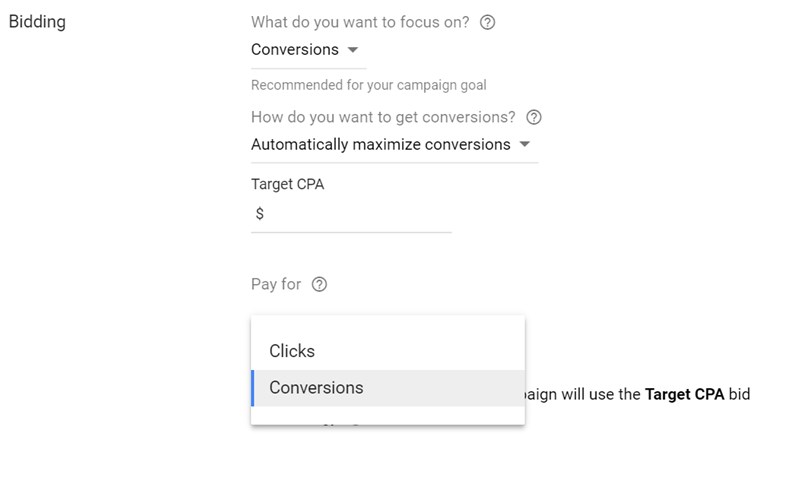
Task: Click 'Recommended for your campaign goal' text
Action: [x=368, y=85]
